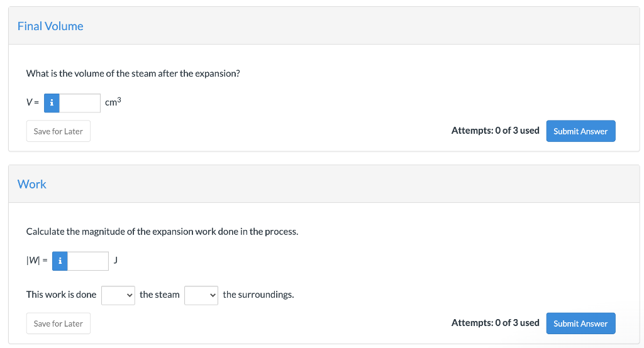Click the info icon beside |W| =

(60, 261)
